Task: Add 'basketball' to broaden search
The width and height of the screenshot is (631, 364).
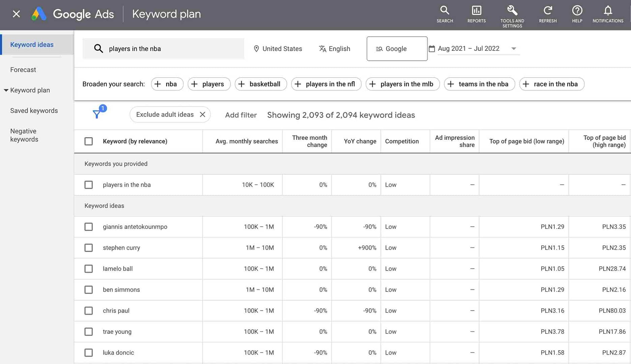Action: 260,84
